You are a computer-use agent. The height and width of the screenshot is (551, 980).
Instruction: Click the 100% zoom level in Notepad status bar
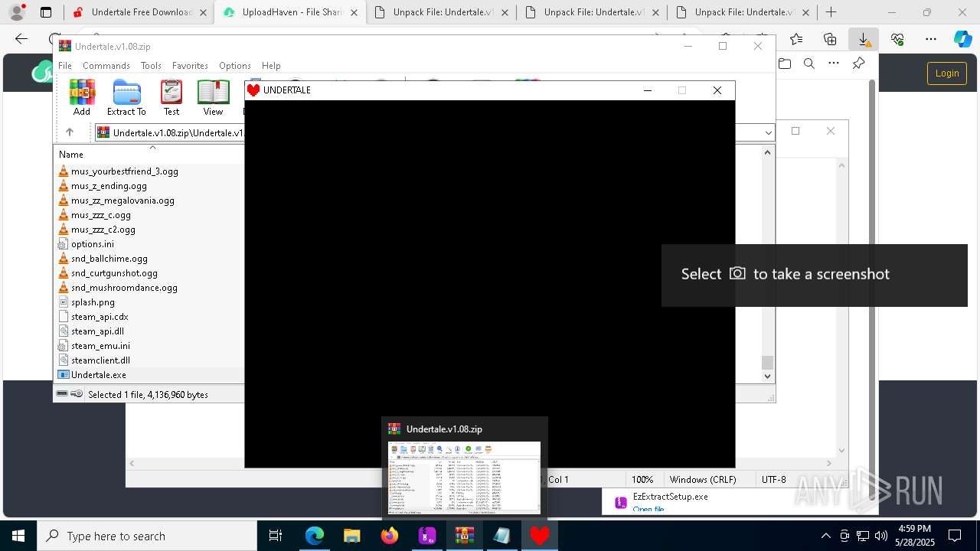pos(642,479)
